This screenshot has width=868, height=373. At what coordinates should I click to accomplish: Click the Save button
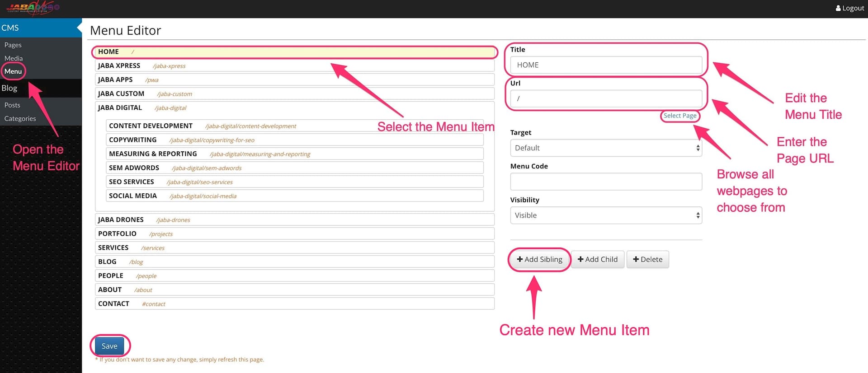pyautogui.click(x=109, y=346)
